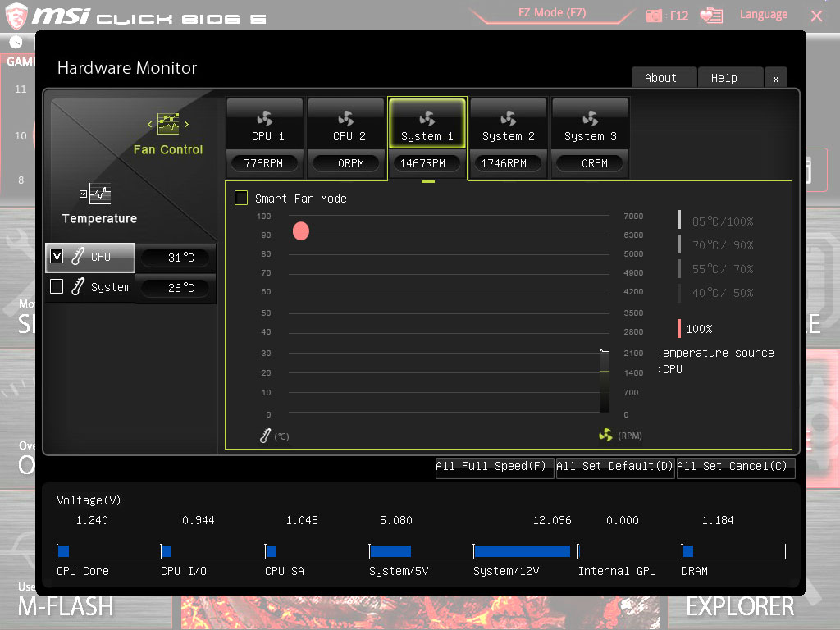Click the CPU 31°C temperature value

tap(176, 257)
